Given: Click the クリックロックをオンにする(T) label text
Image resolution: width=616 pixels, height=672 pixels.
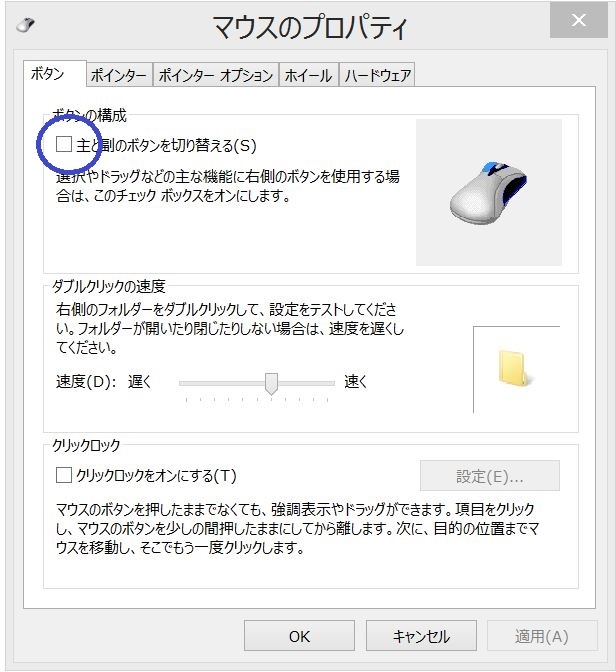Looking at the screenshot, I should (156, 476).
